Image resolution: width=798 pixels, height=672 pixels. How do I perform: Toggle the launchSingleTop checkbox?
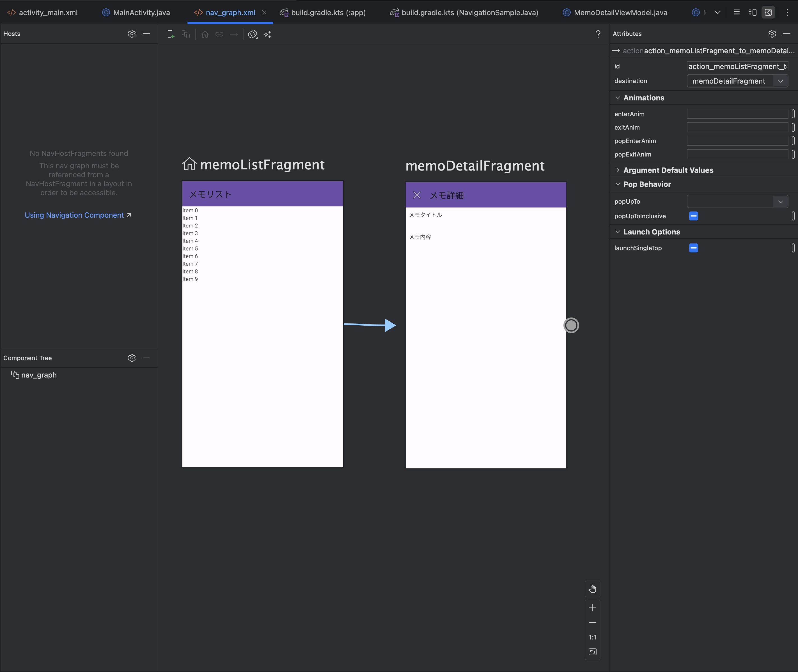pos(693,248)
